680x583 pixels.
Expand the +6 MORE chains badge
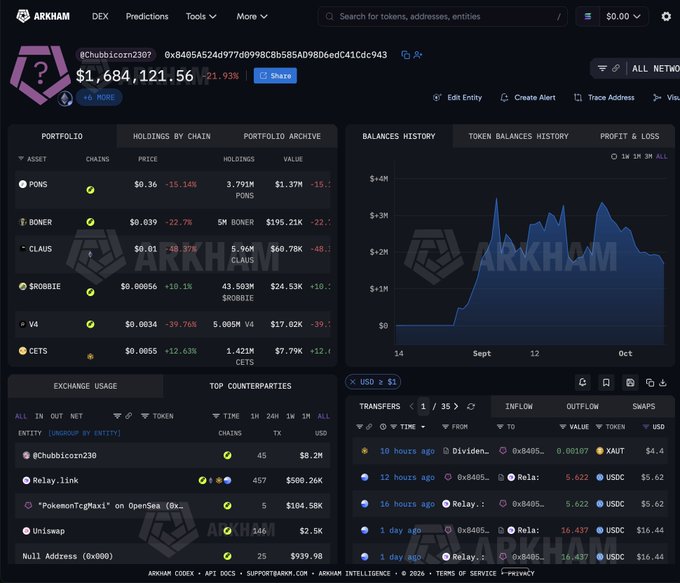click(x=99, y=97)
